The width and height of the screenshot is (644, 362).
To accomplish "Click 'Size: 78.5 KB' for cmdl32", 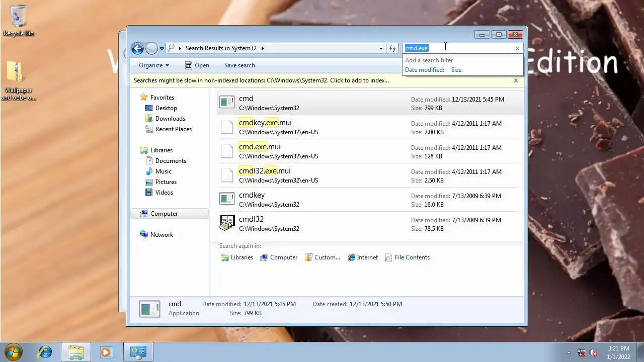I will [427, 229].
